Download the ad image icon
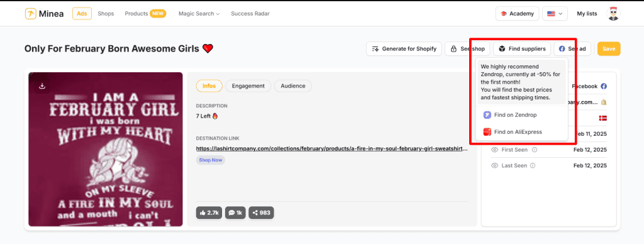The width and height of the screenshot is (644, 244). tap(42, 86)
